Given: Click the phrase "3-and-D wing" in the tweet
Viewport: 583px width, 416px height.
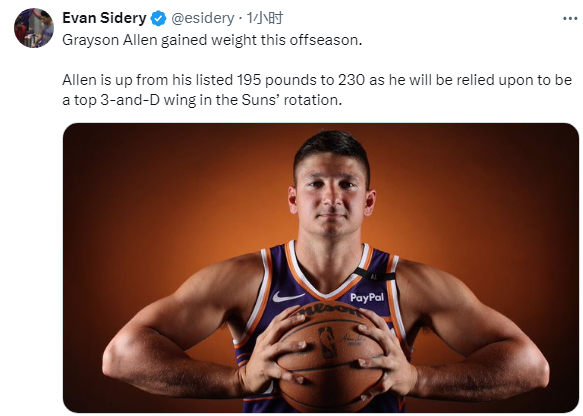Looking at the screenshot, I should tap(148, 100).
